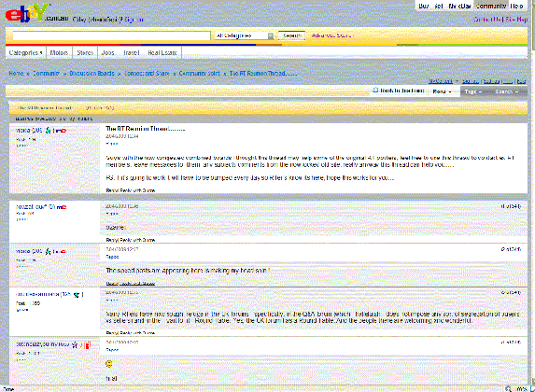Open the All Categories dropdown

tap(245, 35)
